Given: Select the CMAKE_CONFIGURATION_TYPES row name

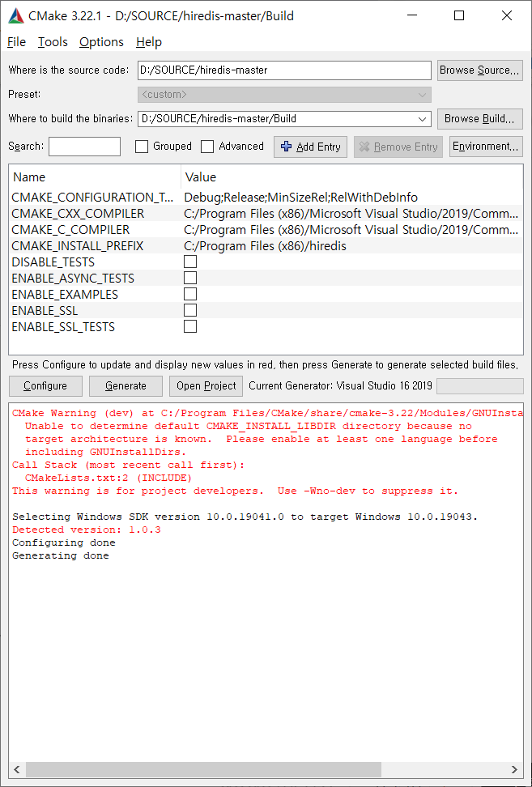Looking at the screenshot, I should (x=93, y=198).
